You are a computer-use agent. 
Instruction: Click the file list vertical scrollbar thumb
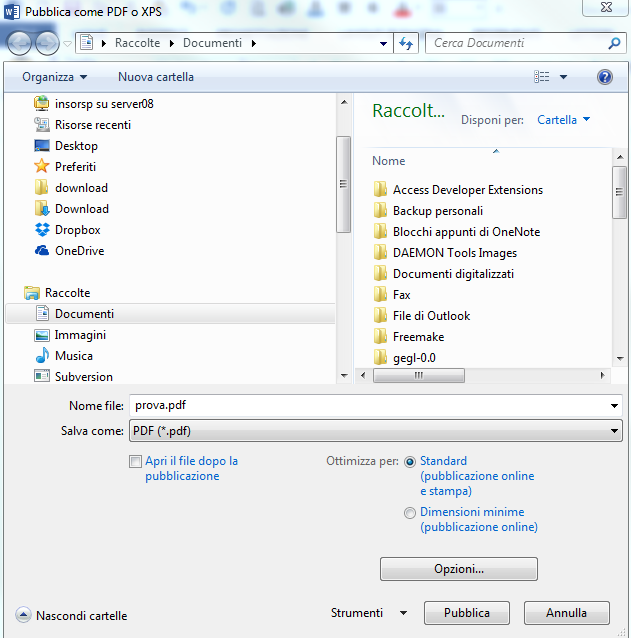click(619, 192)
